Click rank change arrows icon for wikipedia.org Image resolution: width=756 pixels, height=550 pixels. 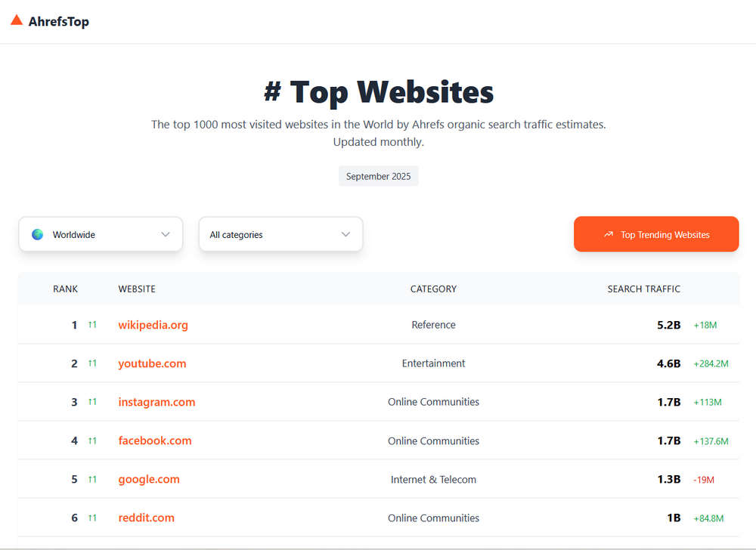tap(92, 325)
